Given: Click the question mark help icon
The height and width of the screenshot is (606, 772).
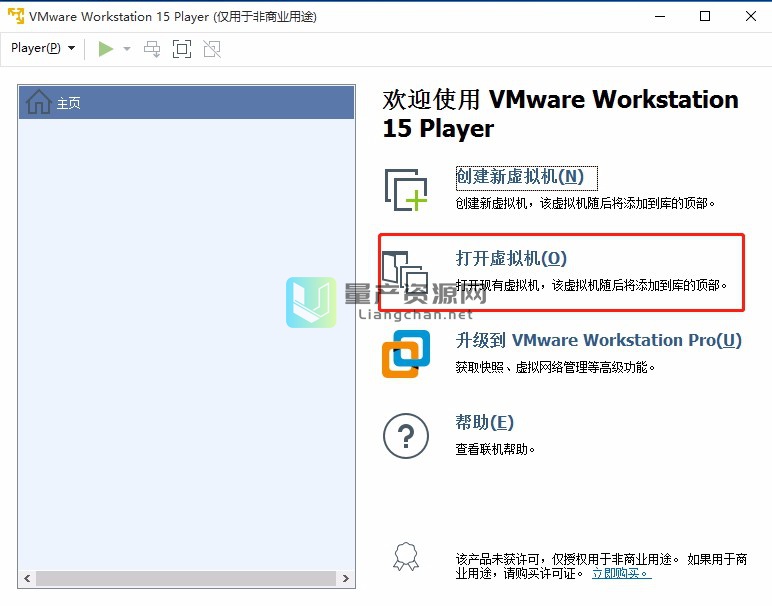Looking at the screenshot, I should 406,436.
